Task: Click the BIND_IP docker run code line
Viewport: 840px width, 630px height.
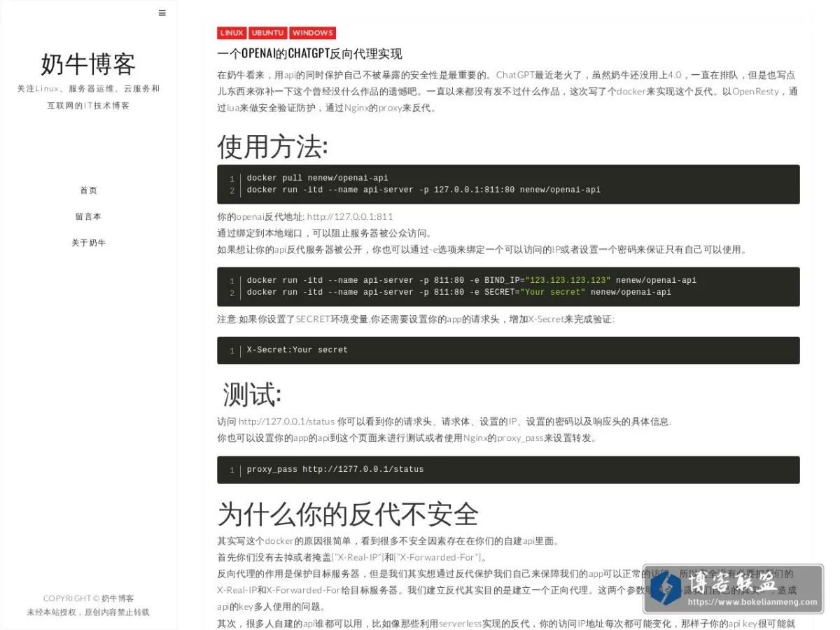Action: coord(471,280)
